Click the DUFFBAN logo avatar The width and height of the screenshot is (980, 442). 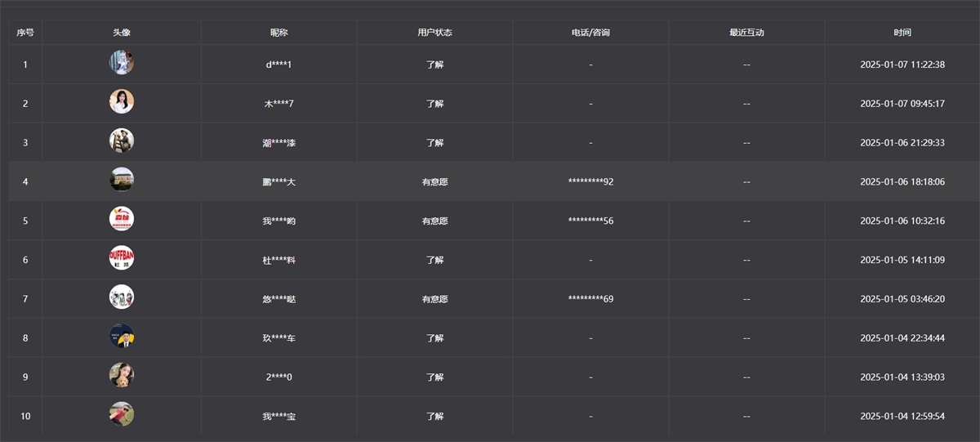tap(122, 259)
